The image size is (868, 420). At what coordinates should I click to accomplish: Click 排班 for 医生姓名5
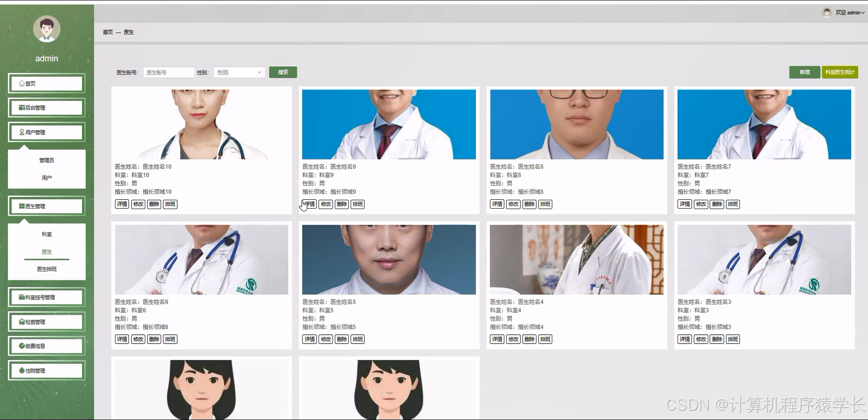point(358,339)
